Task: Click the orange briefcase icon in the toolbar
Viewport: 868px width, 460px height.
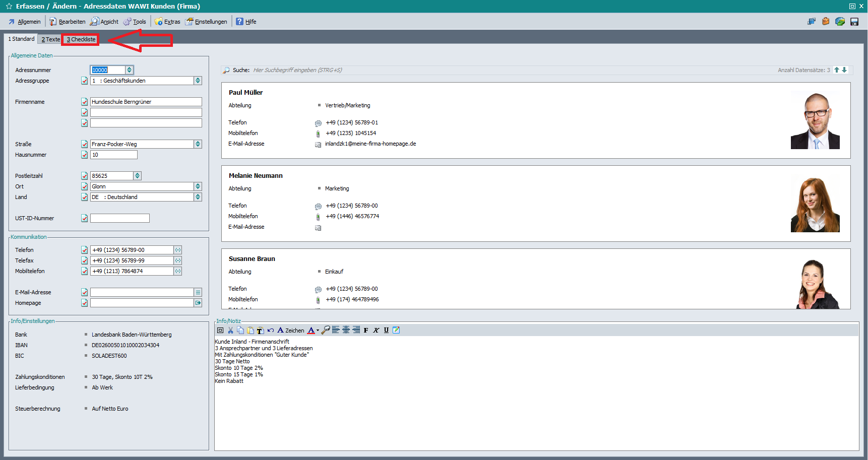Action: [826, 22]
